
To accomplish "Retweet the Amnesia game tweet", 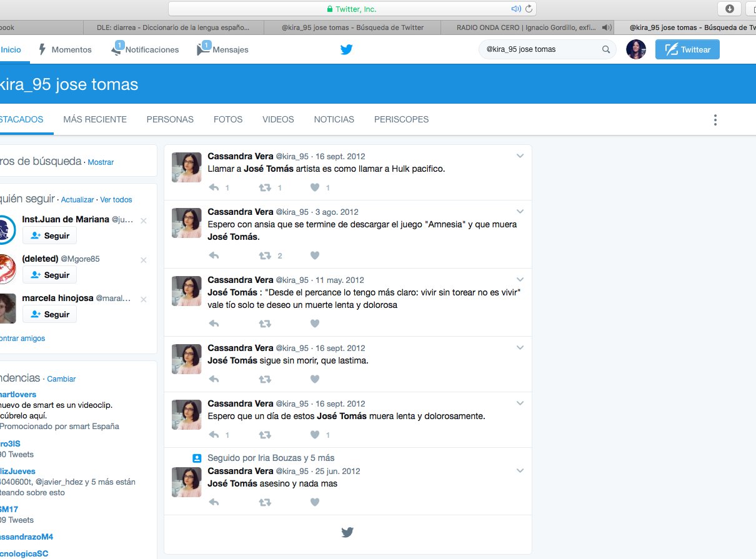I will click(x=265, y=255).
